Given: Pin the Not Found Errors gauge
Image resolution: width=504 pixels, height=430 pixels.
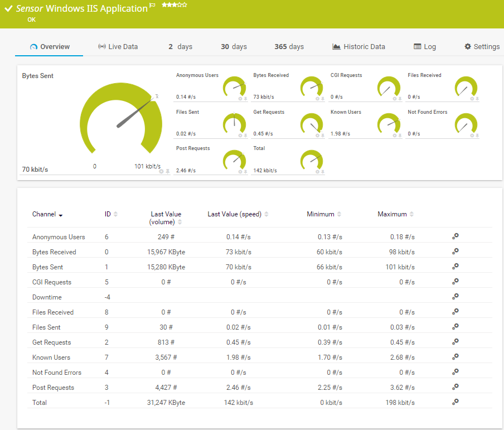Looking at the screenshot, I should tap(477, 136).
